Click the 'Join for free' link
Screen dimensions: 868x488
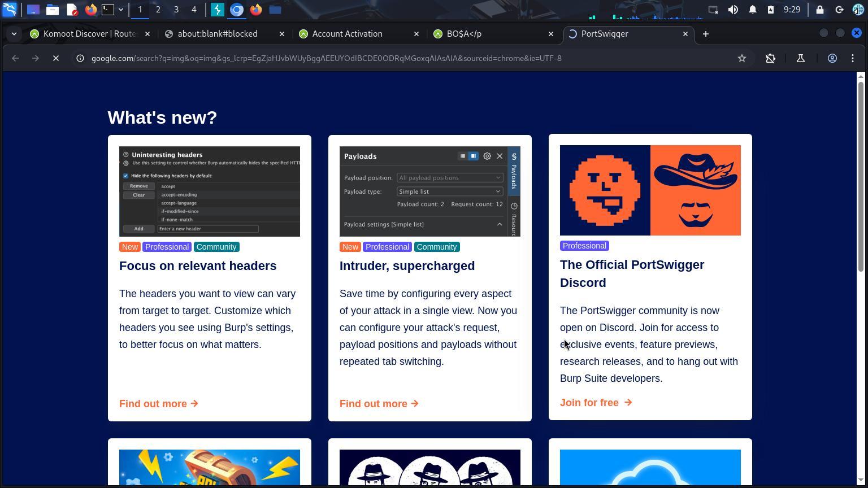tap(596, 403)
